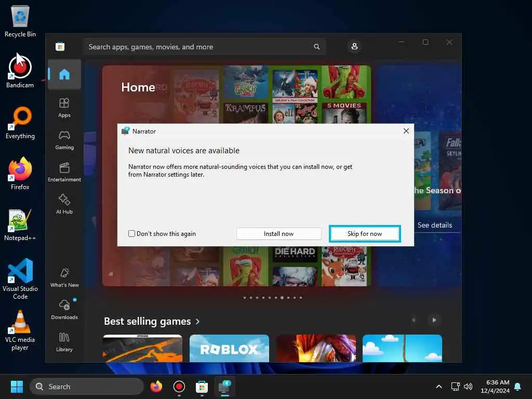Click Install now button in Narrator dialog
This screenshot has height=399, width=532.
click(x=278, y=234)
